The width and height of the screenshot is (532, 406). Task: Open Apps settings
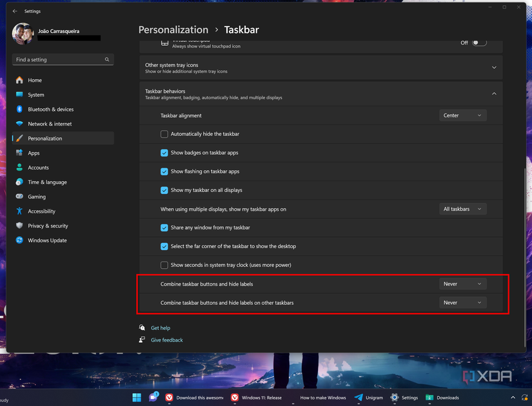point(32,153)
